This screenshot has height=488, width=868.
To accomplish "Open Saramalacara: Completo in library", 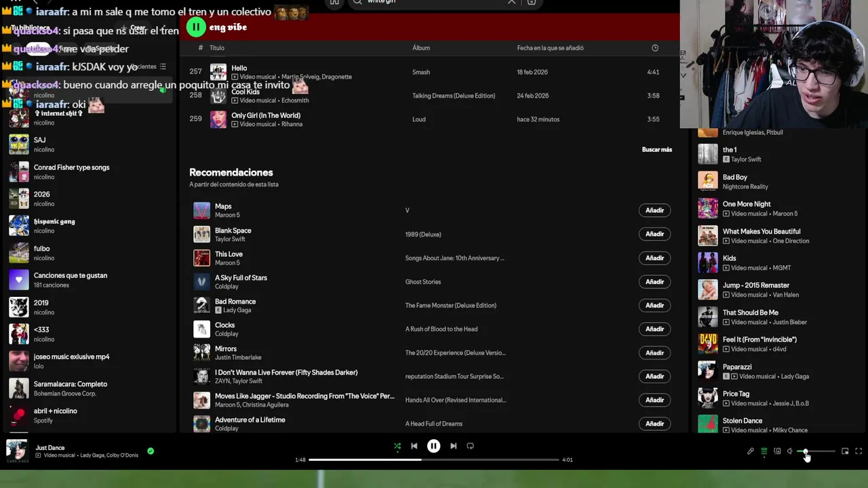I will 90,388.
